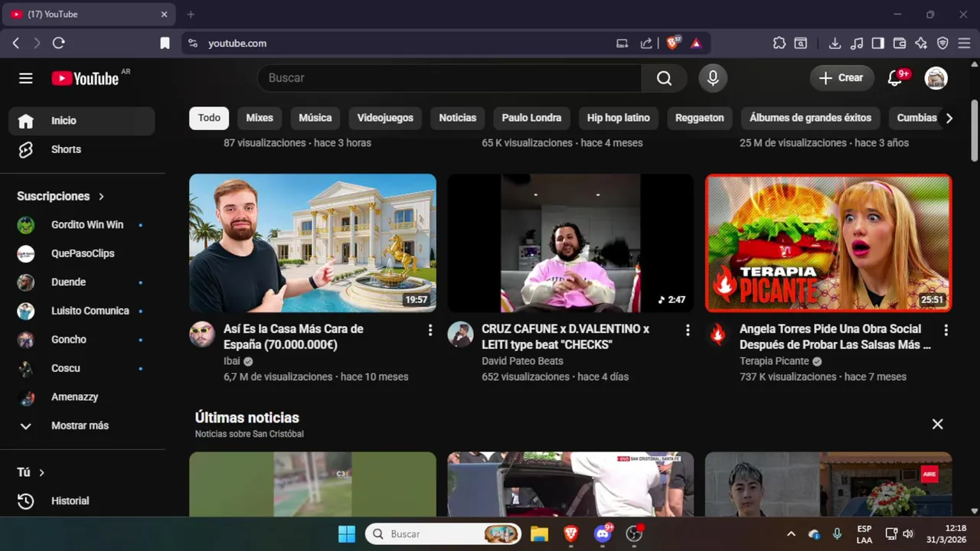Open Brave Rewards triangle icon

click(x=695, y=44)
